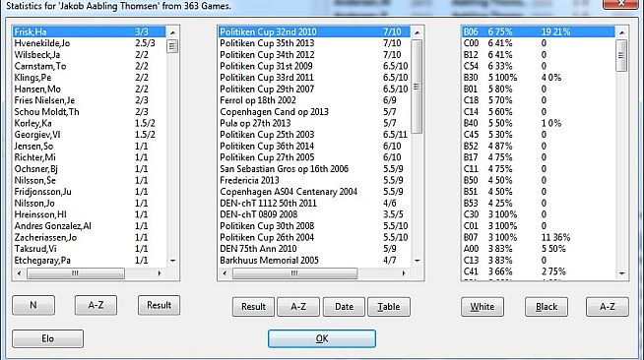Open tournament Table button
The image size is (644, 360).
(x=389, y=307)
